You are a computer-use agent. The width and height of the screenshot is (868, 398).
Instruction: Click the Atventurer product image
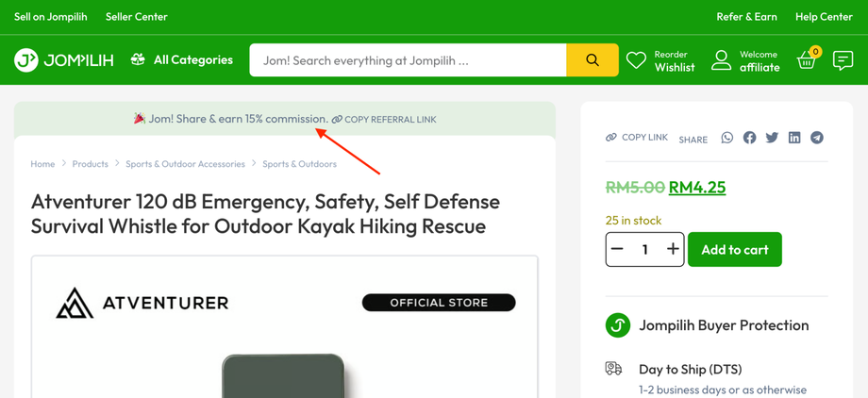(x=285, y=326)
